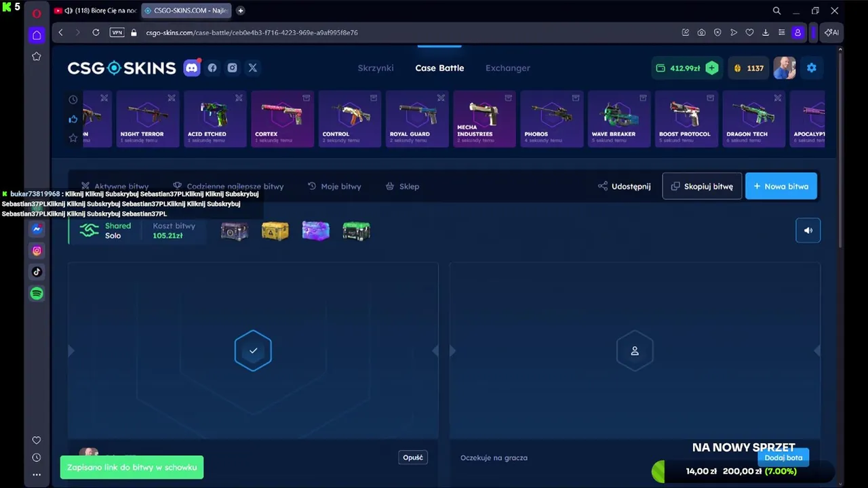Viewport: 868px width, 488px height.
Task: Open Spotify in Opera sidebar
Action: [37, 293]
